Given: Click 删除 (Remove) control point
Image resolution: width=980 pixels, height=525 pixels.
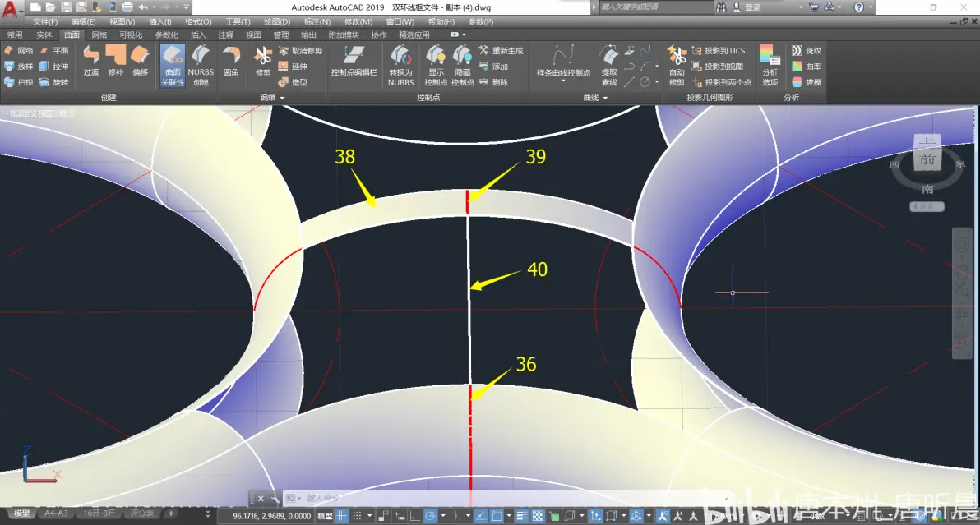Looking at the screenshot, I should [x=494, y=82].
